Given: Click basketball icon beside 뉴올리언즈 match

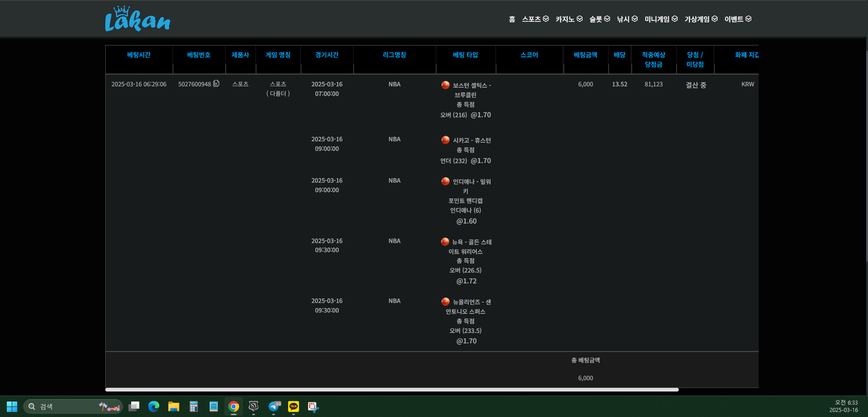Looking at the screenshot, I should 445,301.
